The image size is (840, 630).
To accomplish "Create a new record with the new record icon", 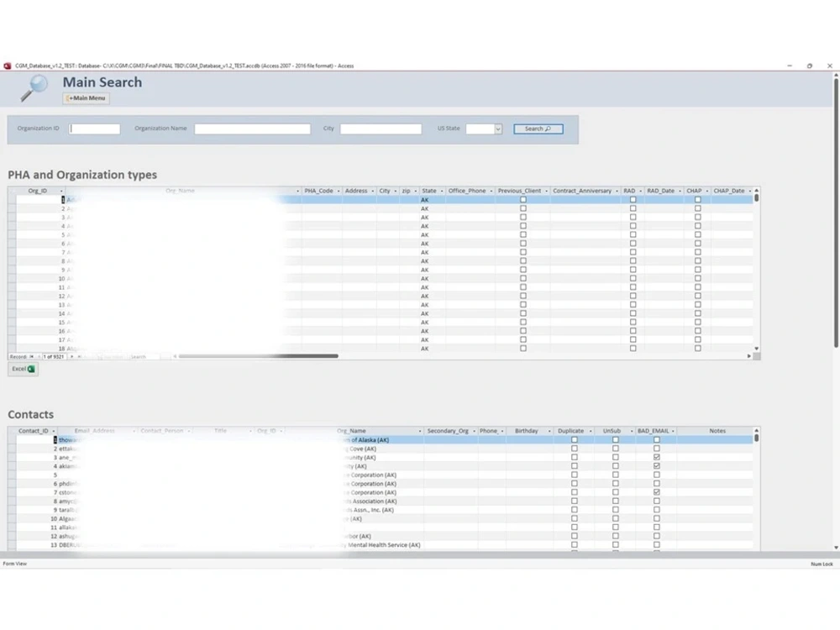I will pos(86,356).
